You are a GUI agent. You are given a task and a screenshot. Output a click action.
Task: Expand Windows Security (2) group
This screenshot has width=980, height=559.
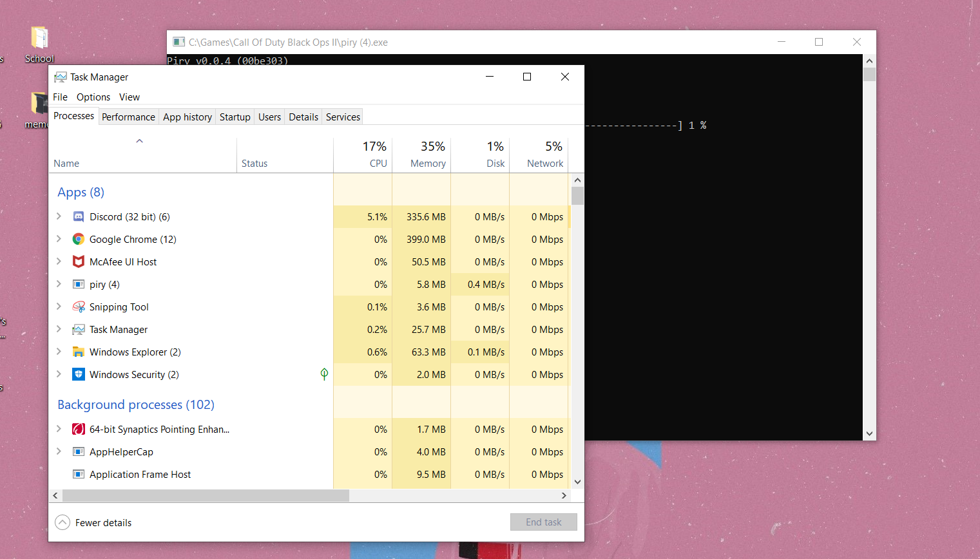[x=59, y=374]
